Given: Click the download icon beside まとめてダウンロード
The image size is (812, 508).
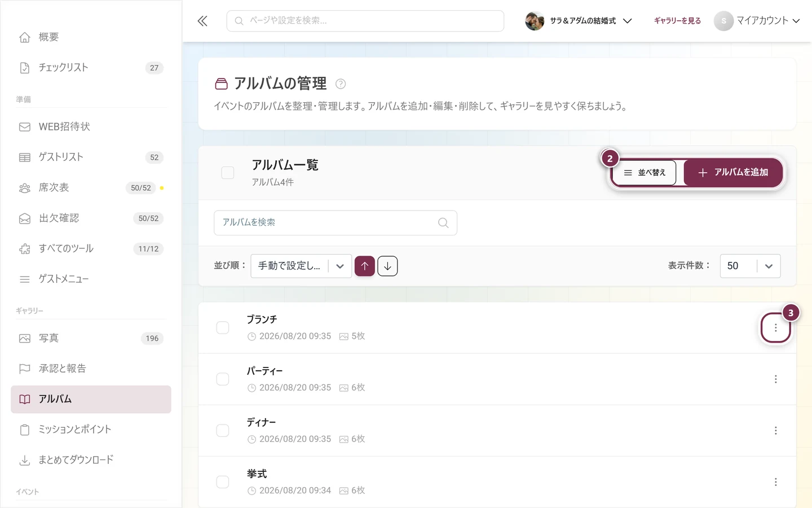Looking at the screenshot, I should click(25, 461).
